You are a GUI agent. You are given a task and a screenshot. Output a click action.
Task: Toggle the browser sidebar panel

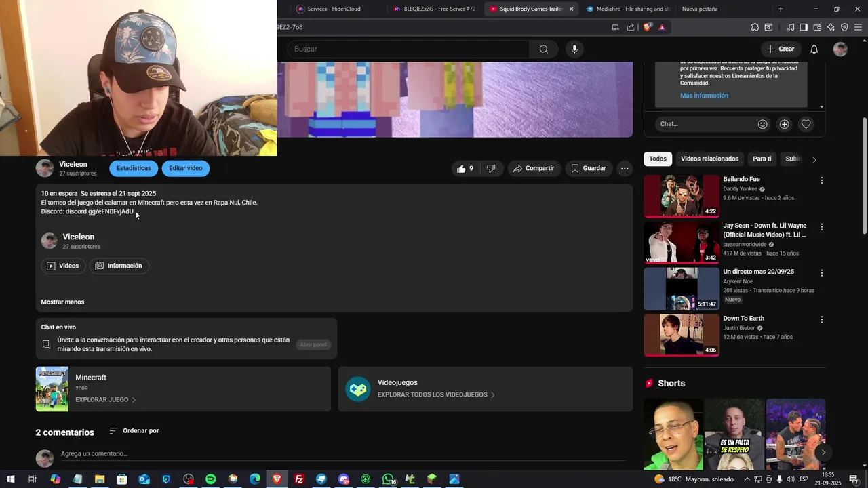click(x=804, y=27)
